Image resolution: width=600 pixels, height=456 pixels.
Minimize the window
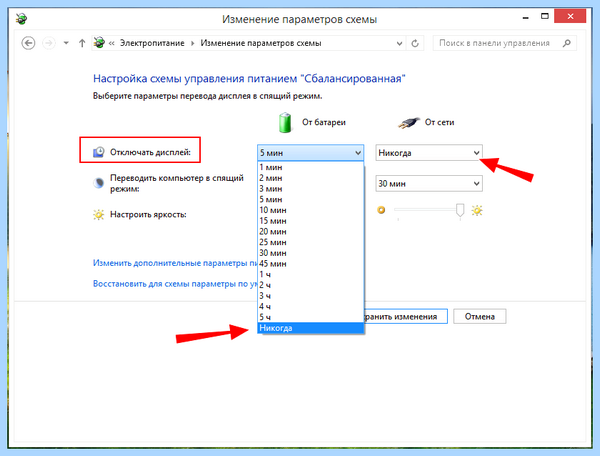click(x=525, y=17)
